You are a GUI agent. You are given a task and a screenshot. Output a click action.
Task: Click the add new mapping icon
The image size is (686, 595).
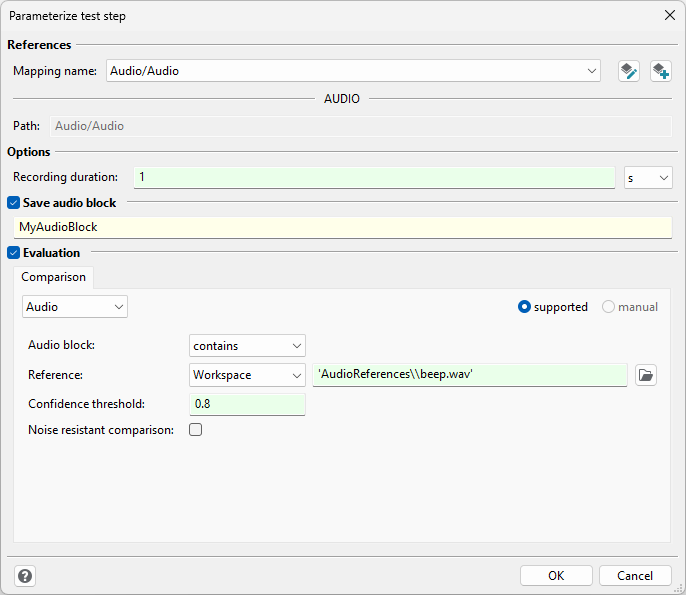[661, 71]
